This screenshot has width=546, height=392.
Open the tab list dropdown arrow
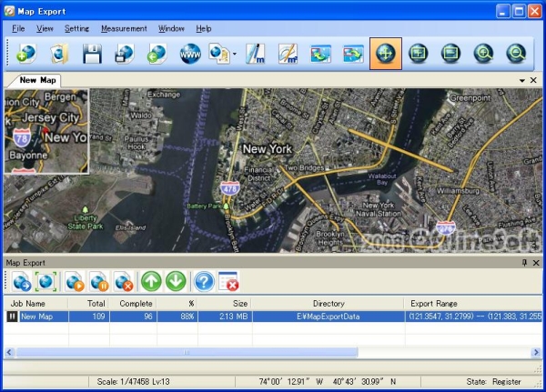click(522, 80)
